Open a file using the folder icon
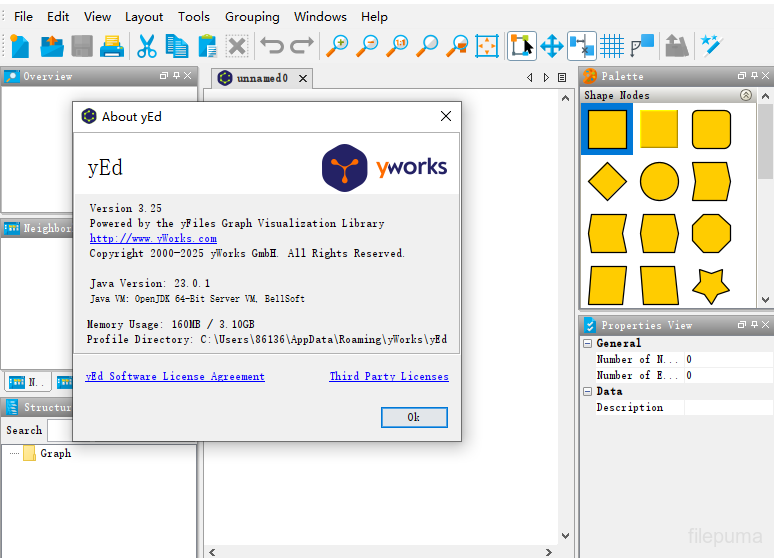Image resolution: width=774 pixels, height=558 pixels. (52, 46)
